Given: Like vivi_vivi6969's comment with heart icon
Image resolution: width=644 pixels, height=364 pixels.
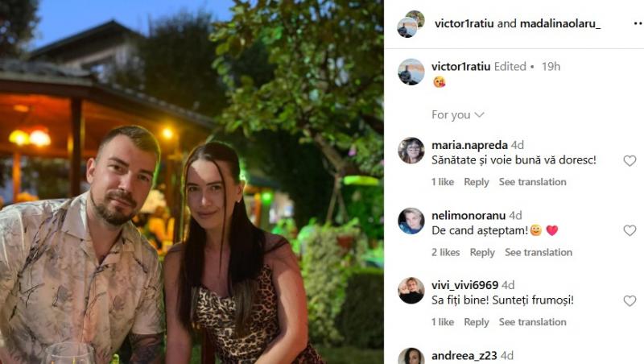Looking at the screenshot, I should pos(630,301).
